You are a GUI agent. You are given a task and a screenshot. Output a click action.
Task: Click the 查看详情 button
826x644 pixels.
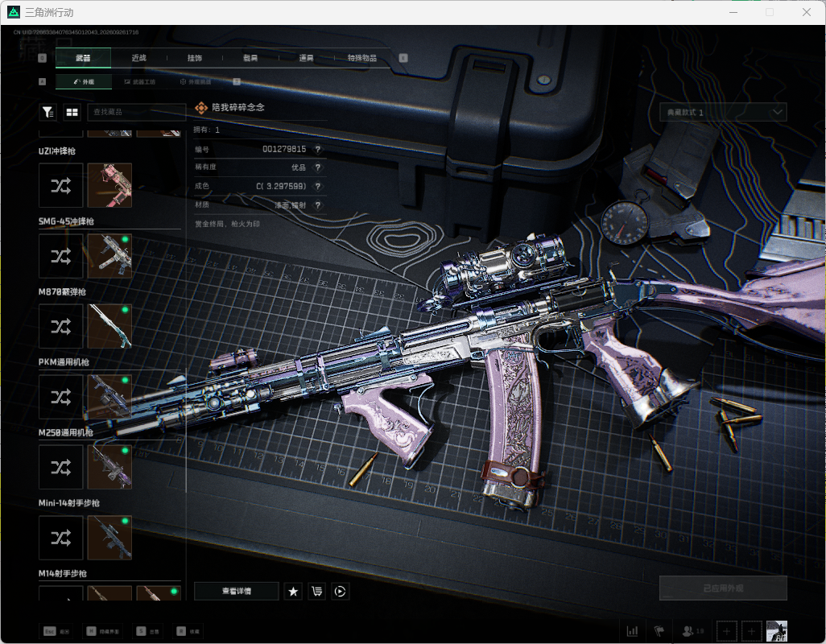pyautogui.click(x=237, y=592)
